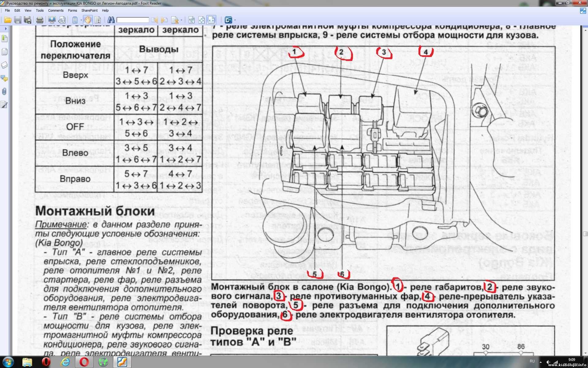
Task: Click table cell 'Влево'
Action: [75, 153]
